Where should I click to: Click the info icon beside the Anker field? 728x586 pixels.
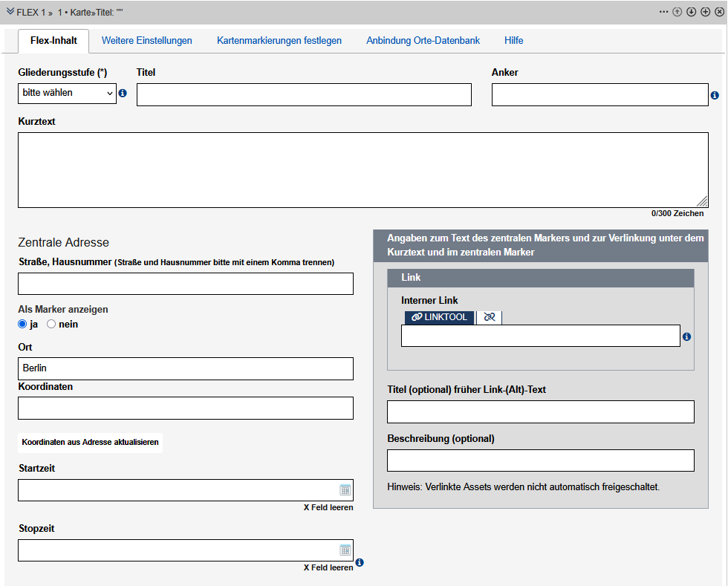715,96
